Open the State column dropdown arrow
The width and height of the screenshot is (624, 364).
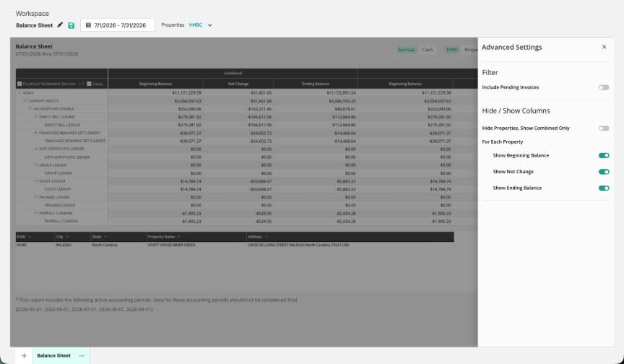[x=105, y=237]
